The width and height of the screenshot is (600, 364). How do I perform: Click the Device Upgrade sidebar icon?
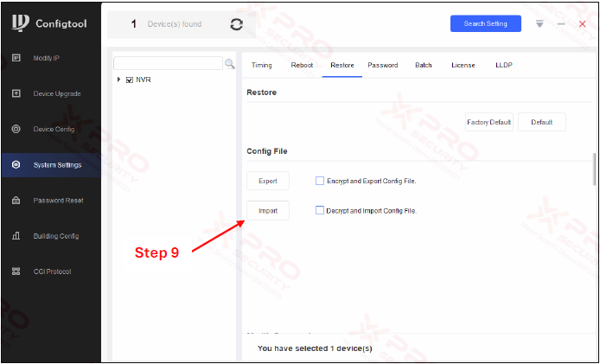[16, 93]
